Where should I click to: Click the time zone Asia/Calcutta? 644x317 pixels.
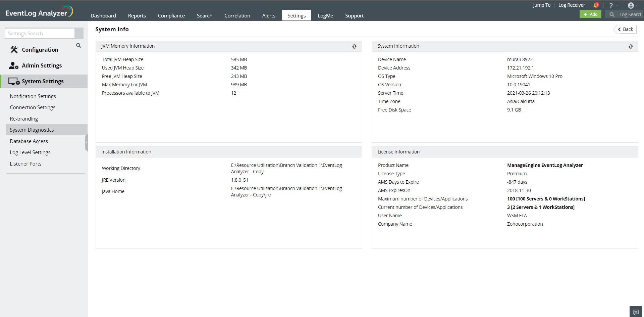tap(521, 101)
